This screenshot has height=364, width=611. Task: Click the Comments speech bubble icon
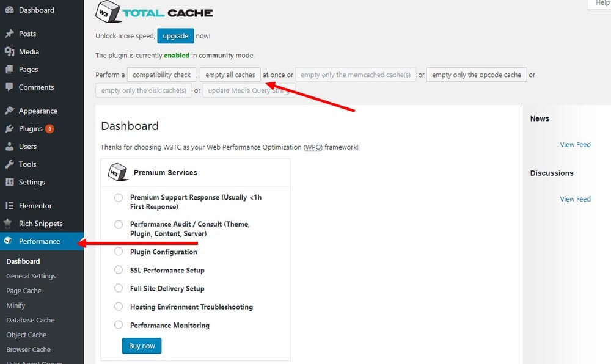[x=9, y=87]
